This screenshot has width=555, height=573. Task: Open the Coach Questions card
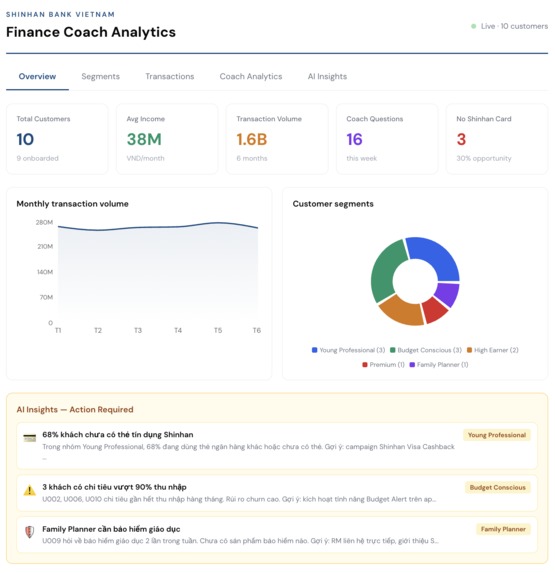pyautogui.click(x=387, y=139)
